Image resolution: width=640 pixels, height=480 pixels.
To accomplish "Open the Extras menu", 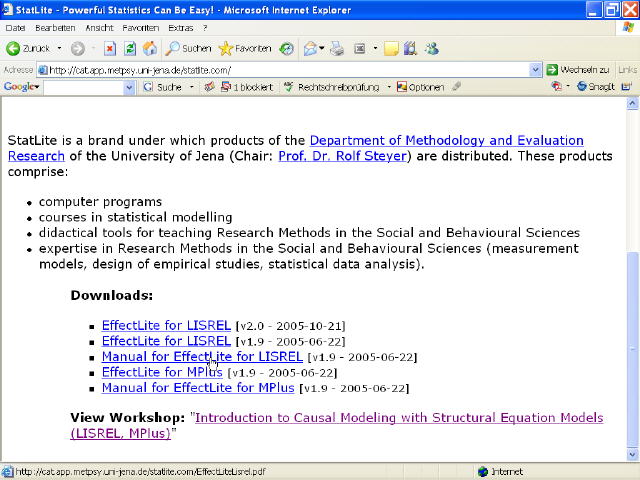I will 181,27.
